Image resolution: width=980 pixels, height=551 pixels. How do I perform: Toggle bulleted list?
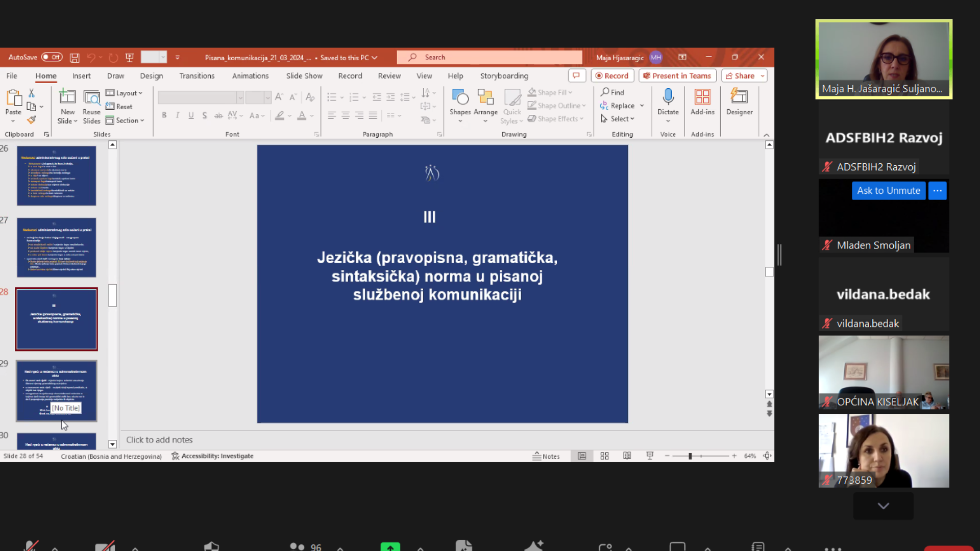click(x=332, y=97)
